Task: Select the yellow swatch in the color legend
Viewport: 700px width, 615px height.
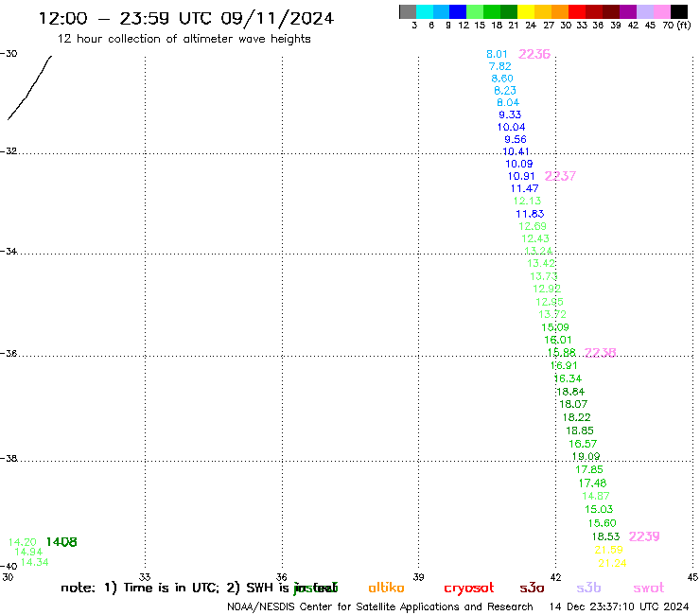Action: click(526, 11)
